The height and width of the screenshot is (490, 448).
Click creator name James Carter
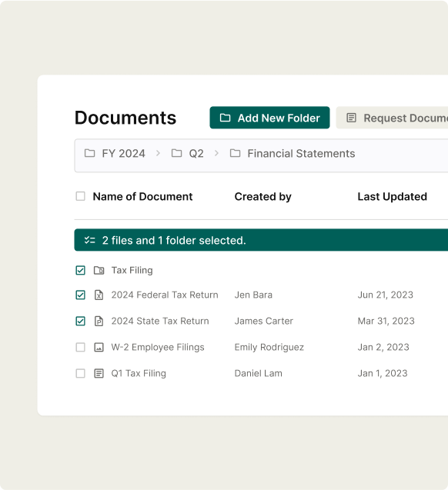point(264,321)
